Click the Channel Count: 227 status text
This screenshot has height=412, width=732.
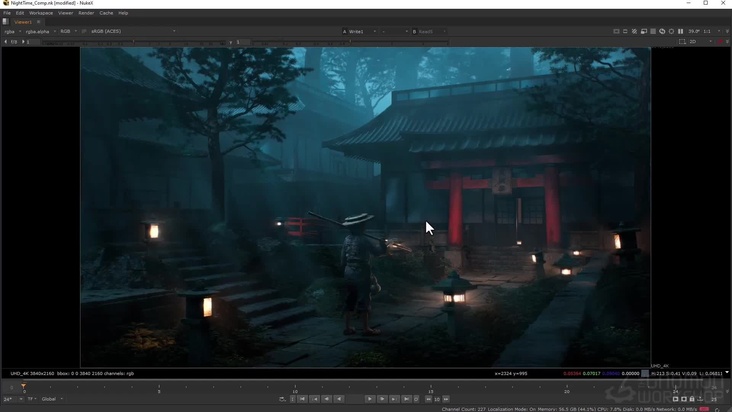click(x=464, y=409)
